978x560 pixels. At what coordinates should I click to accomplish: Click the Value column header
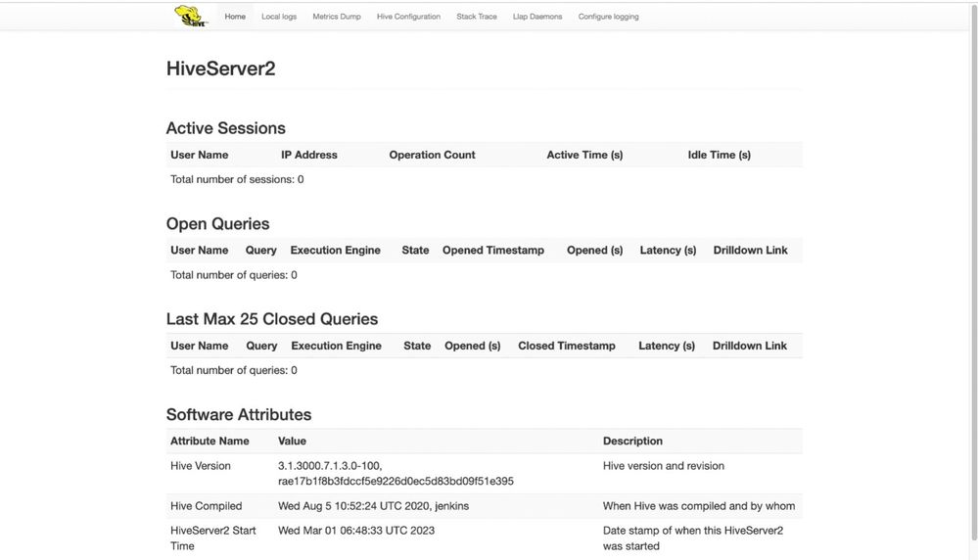coord(292,441)
